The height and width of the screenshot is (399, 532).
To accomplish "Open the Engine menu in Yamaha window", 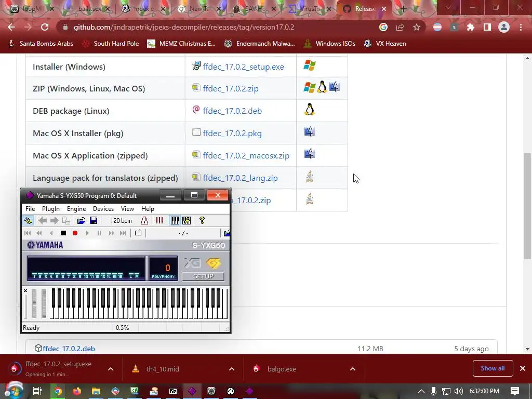I will click(x=76, y=209).
